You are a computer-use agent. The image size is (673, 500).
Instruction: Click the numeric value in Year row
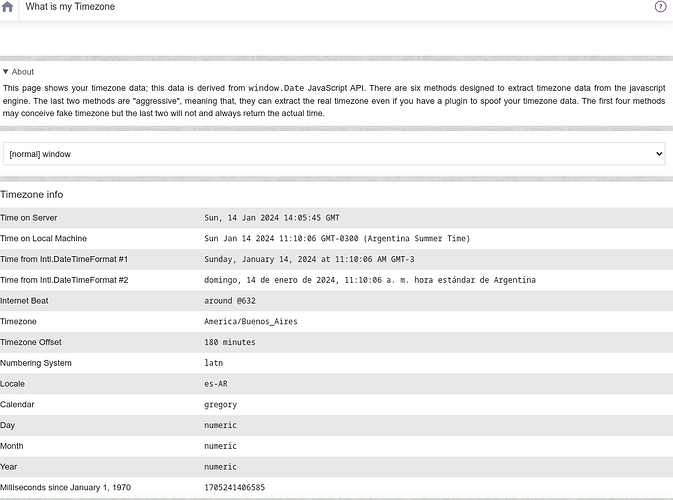220,467
